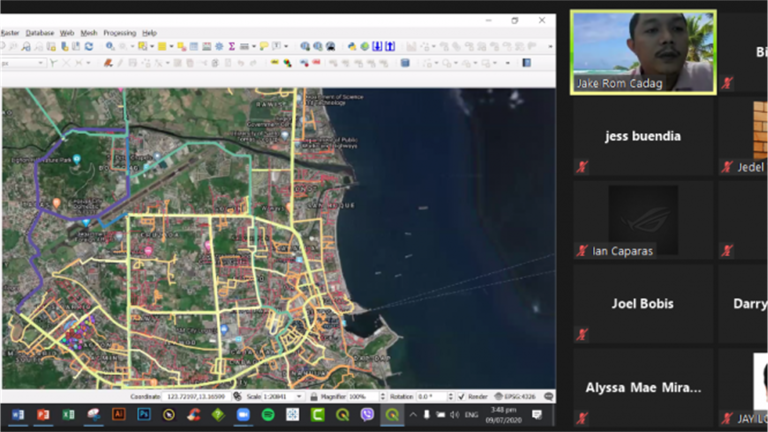Click the blue up-arrow plugin icon
The height and width of the screenshot is (432, 768).
[x=390, y=46]
